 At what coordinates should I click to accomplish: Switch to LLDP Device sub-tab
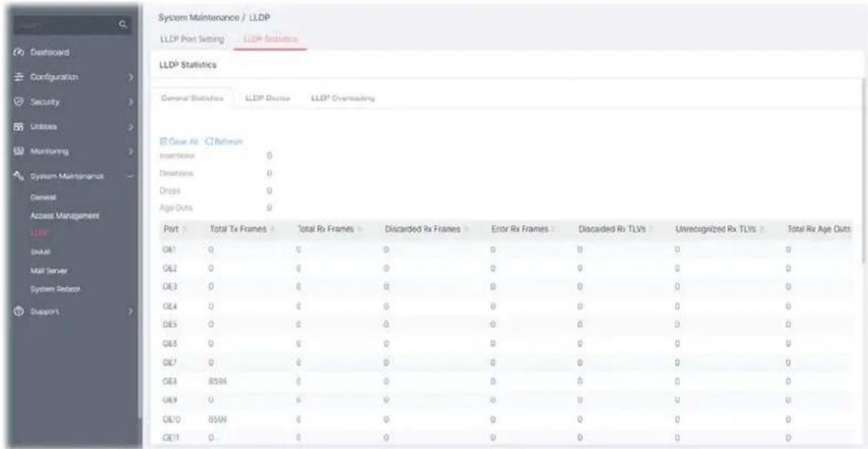268,98
